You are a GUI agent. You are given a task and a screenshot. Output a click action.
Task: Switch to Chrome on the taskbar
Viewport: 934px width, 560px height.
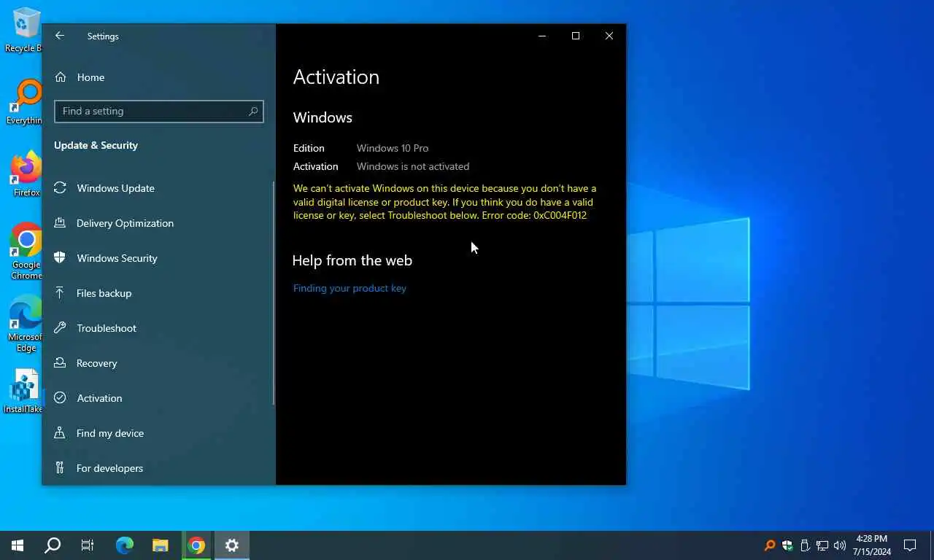point(196,545)
